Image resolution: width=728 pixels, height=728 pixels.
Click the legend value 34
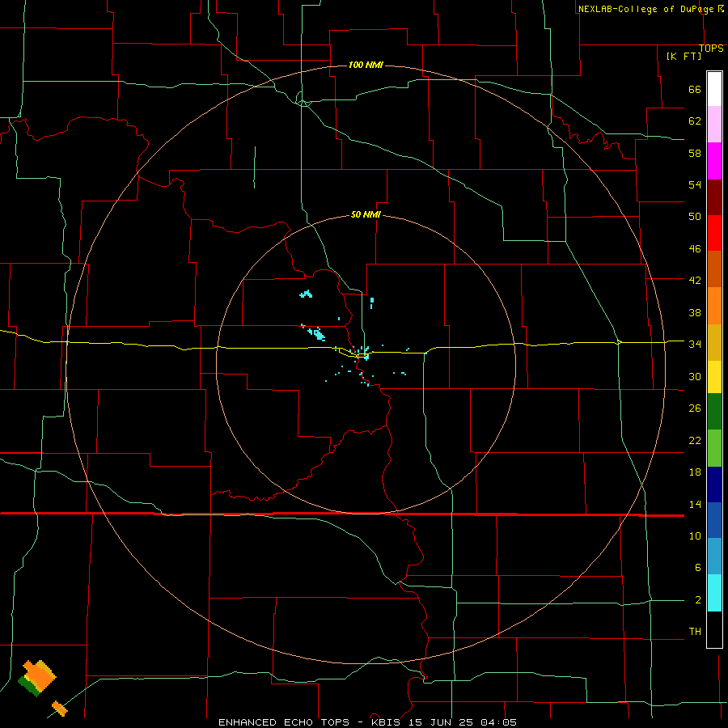(x=695, y=345)
